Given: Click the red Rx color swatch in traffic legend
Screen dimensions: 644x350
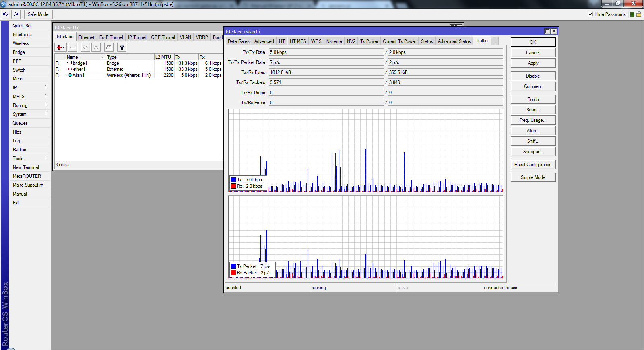Looking at the screenshot, I should tap(233, 186).
